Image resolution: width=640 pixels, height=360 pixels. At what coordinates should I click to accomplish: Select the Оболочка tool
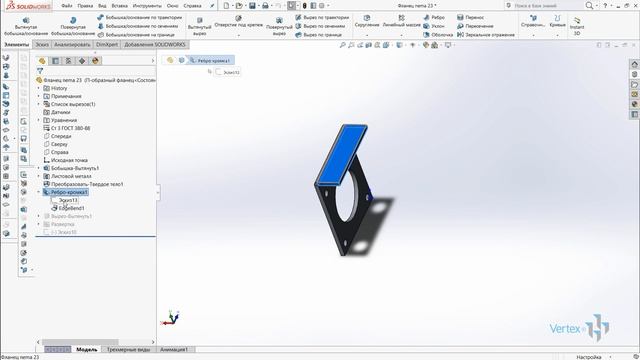(x=438, y=35)
